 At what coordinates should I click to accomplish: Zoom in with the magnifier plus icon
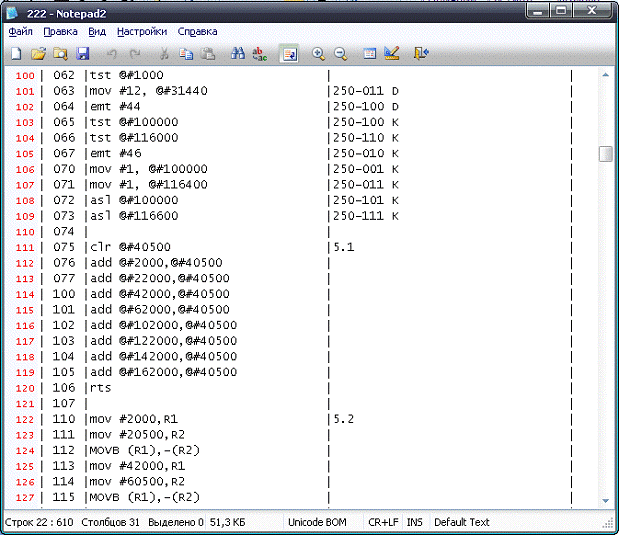click(x=318, y=53)
